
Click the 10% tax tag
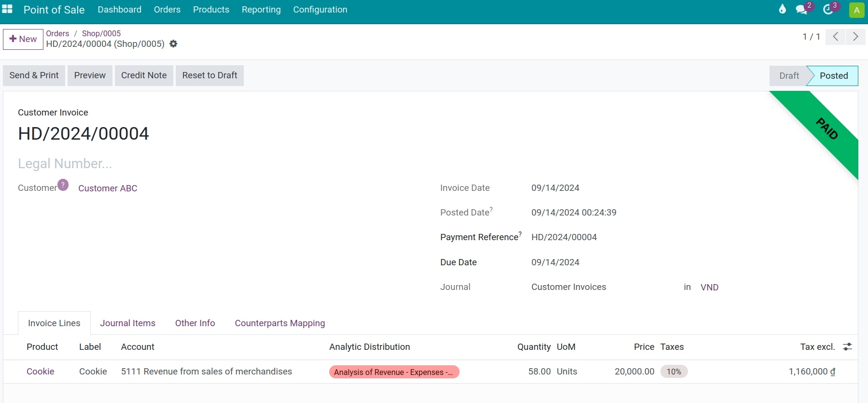click(x=674, y=372)
